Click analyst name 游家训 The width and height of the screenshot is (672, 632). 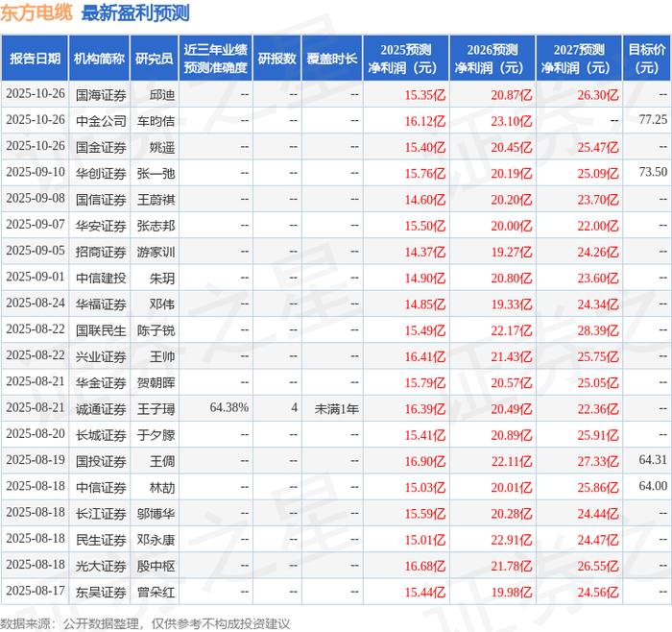[156, 252]
